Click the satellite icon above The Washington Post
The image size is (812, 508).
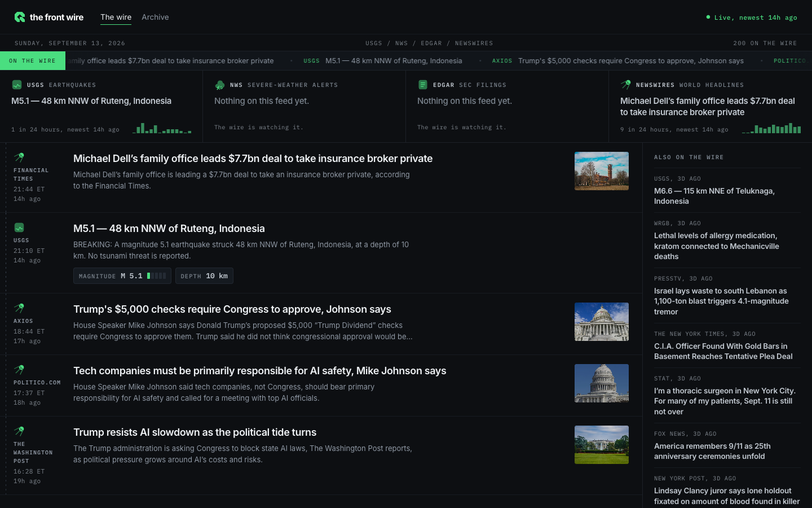(x=19, y=431)
